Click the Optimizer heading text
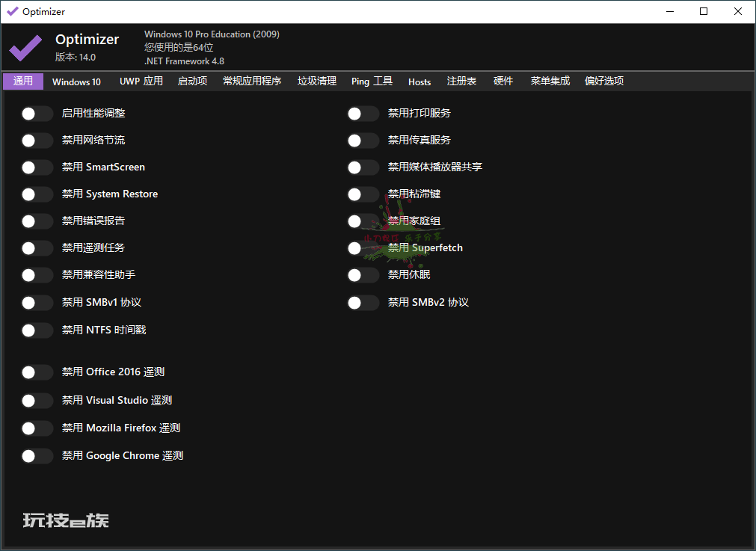756x551 pixels. (87, 40)
